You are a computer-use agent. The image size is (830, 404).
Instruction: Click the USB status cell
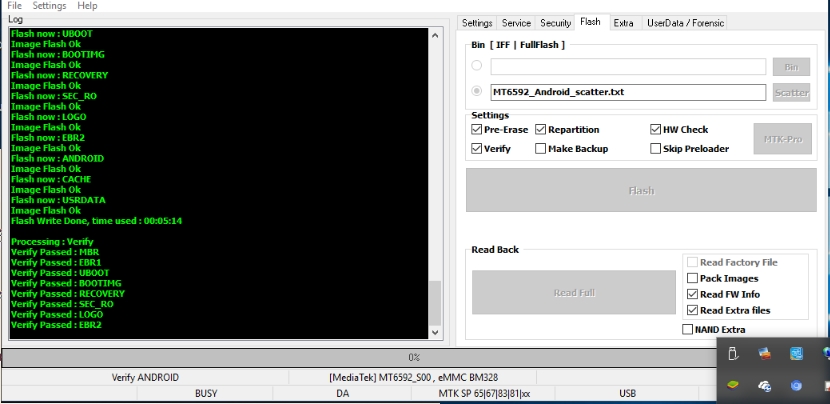point(627,393)
